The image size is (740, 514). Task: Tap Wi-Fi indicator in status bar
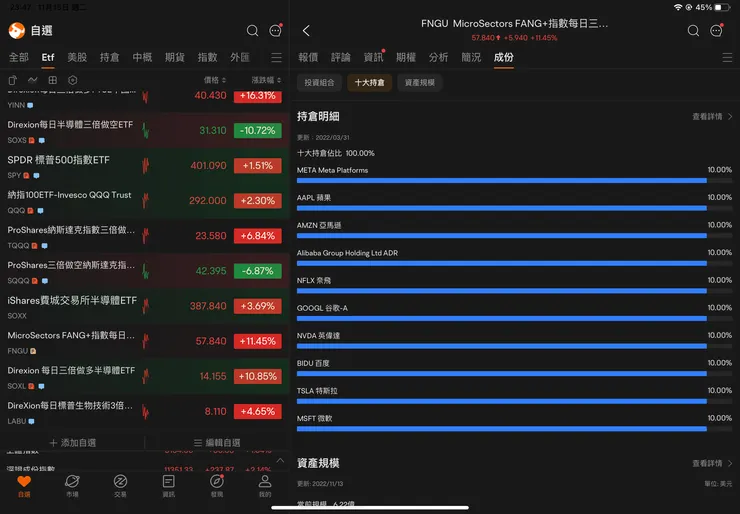(678, 8)
